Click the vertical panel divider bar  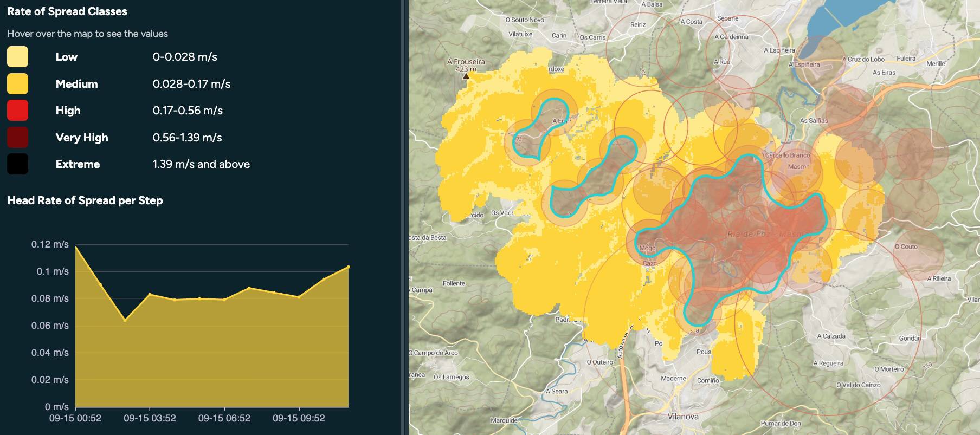pos(403,217)
